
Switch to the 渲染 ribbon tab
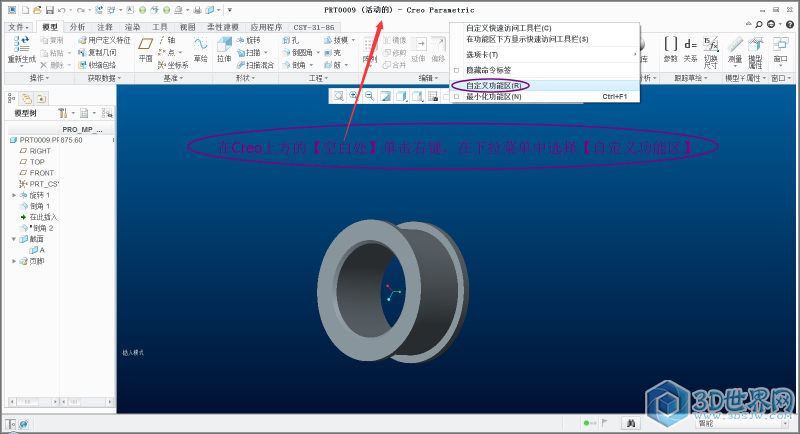(132, 27)
